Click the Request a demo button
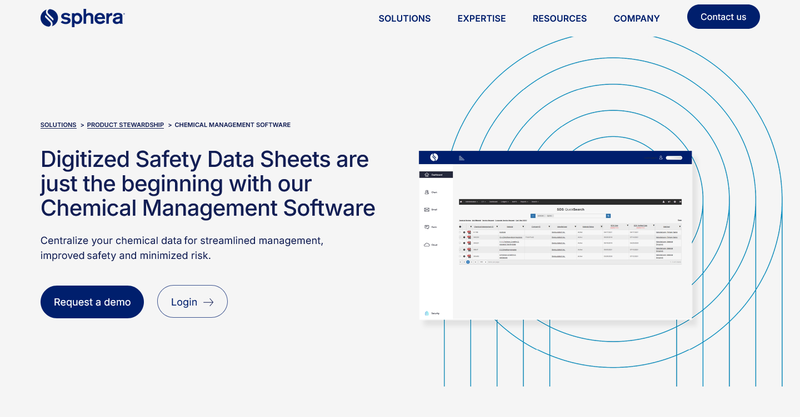The width and height of the screenshot is (800, 417). pyautogui.click(x=92, y=302)
